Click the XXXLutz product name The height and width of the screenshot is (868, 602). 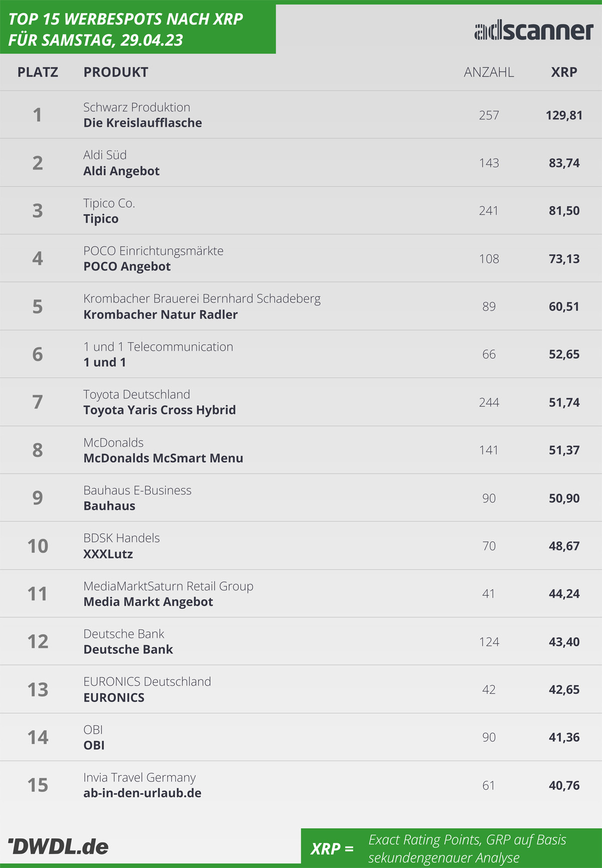[x=108, y=554]
